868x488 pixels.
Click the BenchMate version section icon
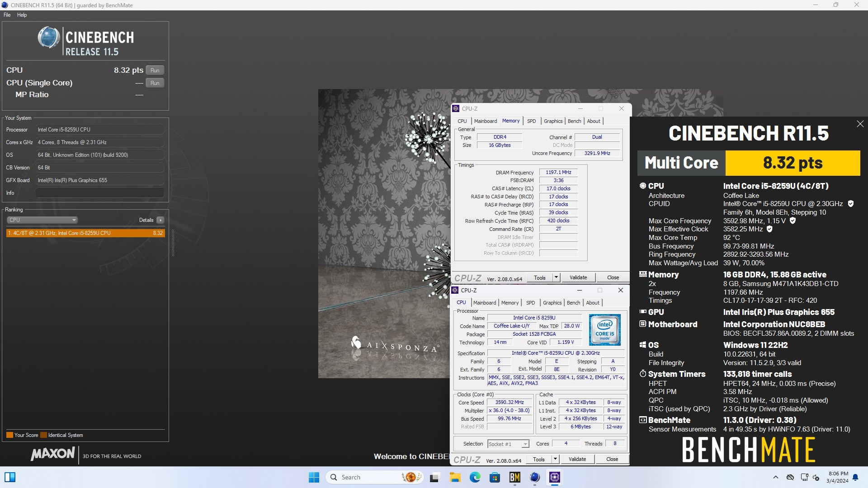coord(643,420)
